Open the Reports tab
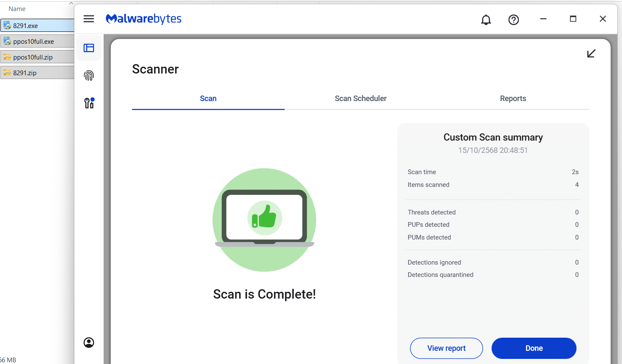This screenshot has width=622, height=364. tap(513, 99)
